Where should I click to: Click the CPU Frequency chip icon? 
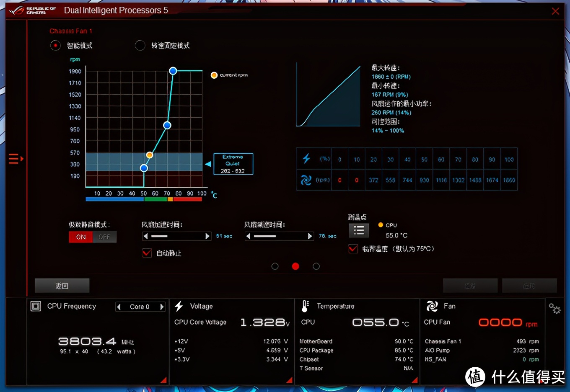click(x=36, y=307)
